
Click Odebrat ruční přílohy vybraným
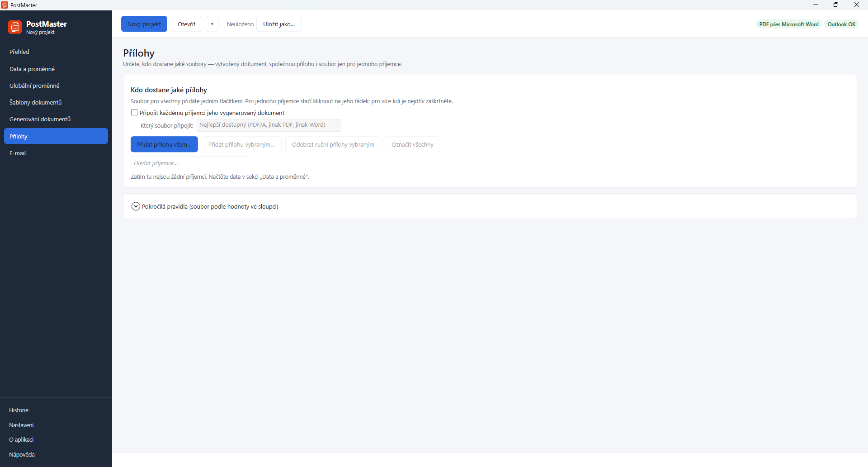[x=333, y=144]
